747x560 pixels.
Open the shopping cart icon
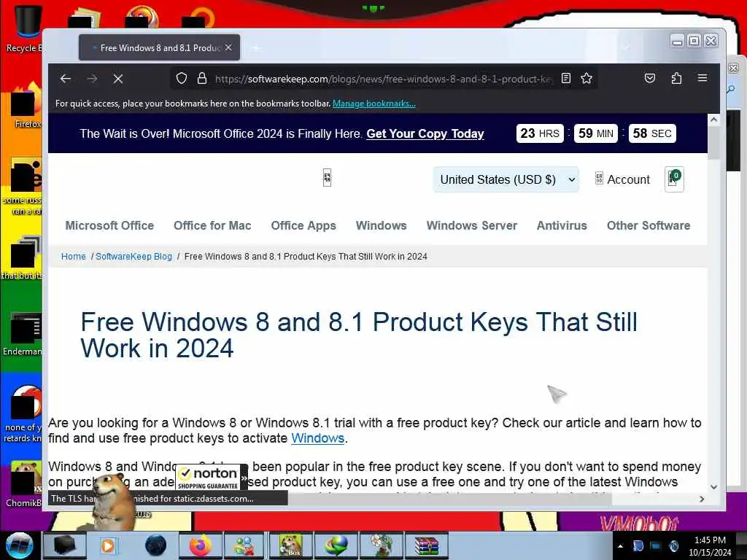click(674, 179)
